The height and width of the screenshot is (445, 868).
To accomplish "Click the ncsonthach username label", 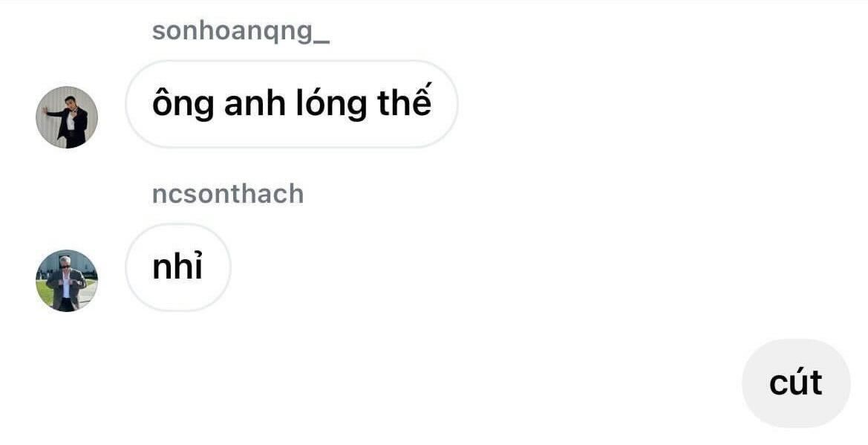I will tap(228, 194).
